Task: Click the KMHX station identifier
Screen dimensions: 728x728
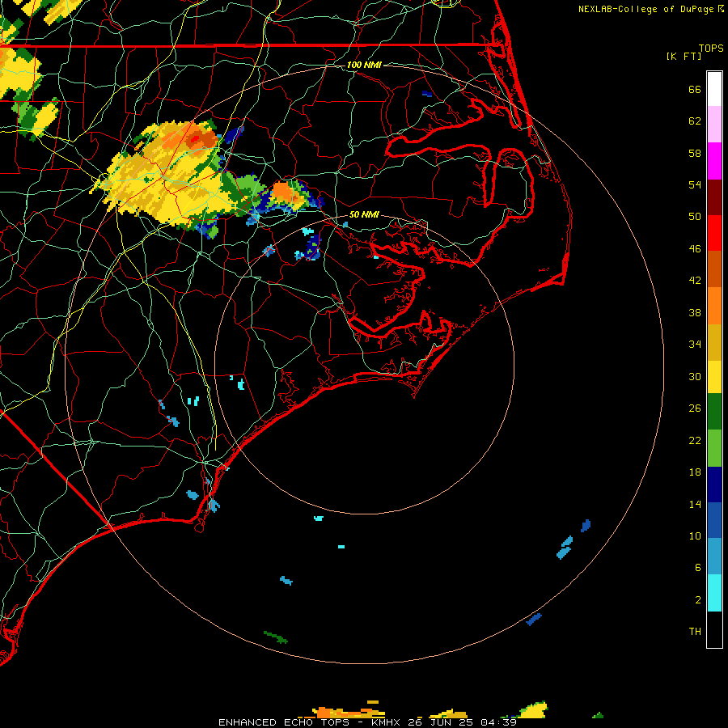Action: 385,722
